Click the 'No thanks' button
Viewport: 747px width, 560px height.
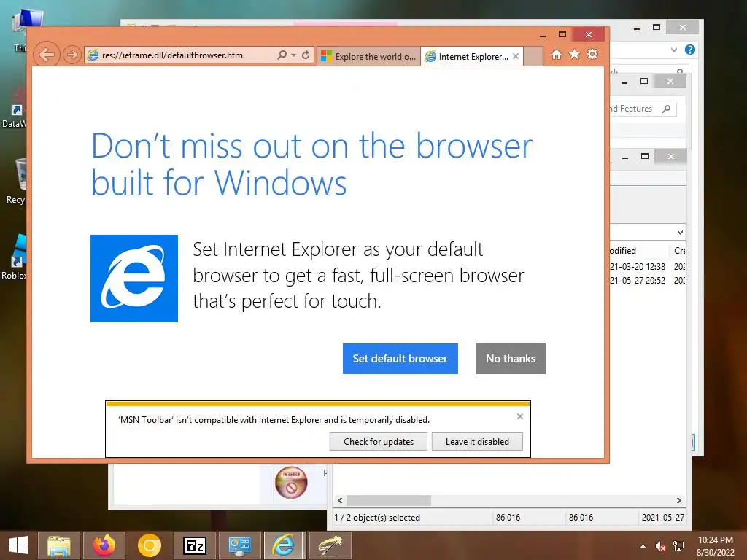coord(510,359)
